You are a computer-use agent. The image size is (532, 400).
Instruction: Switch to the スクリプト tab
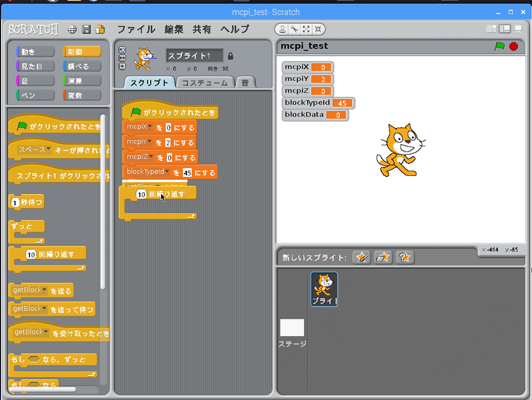tap(149, 83)
